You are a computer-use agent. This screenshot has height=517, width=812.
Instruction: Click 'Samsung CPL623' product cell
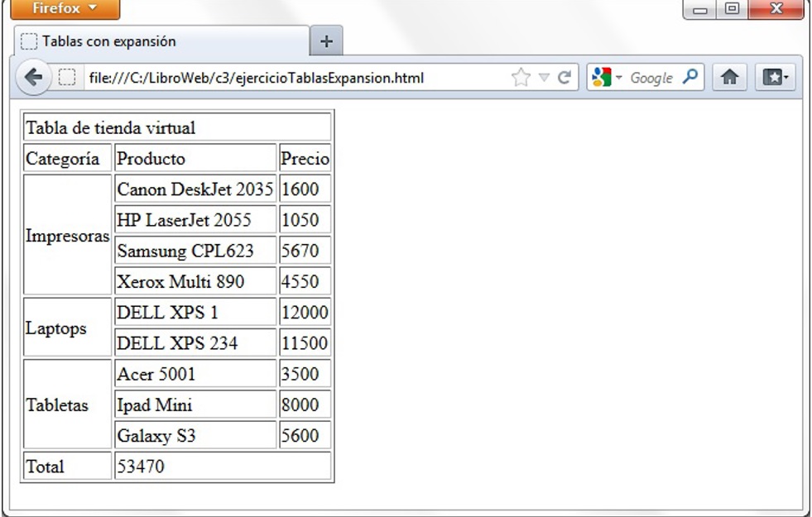click(x=195, y=251)
